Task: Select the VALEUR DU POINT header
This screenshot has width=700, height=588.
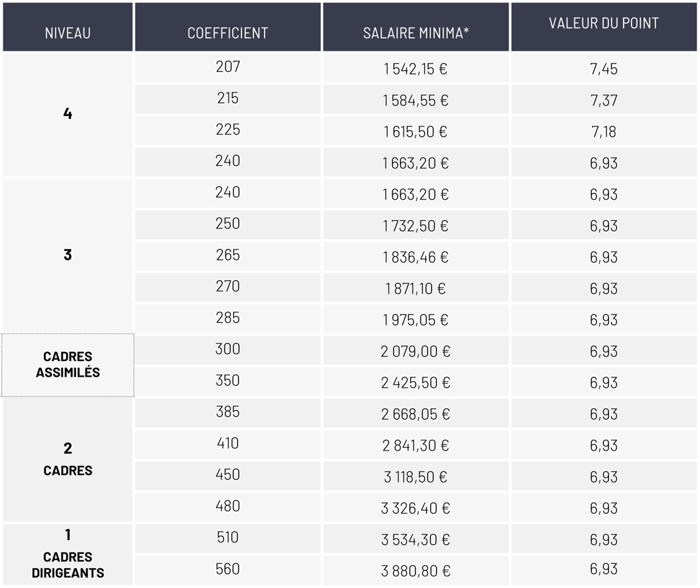Action: (x=604, y=27)
